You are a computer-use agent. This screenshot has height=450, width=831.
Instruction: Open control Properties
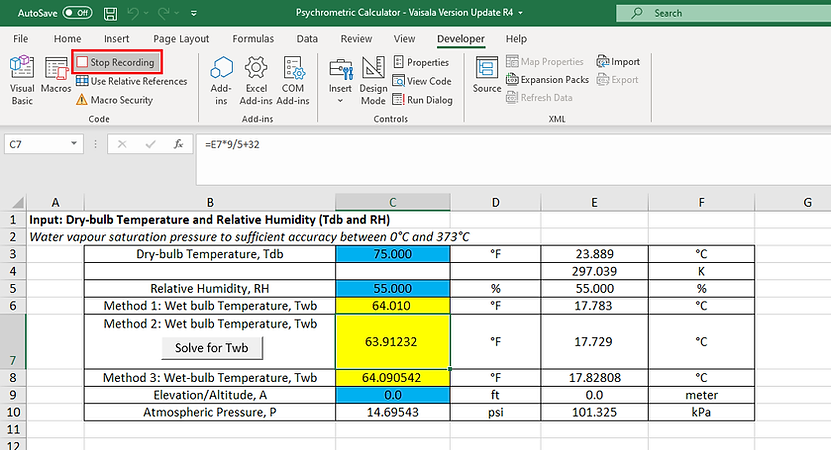(421, 62)
